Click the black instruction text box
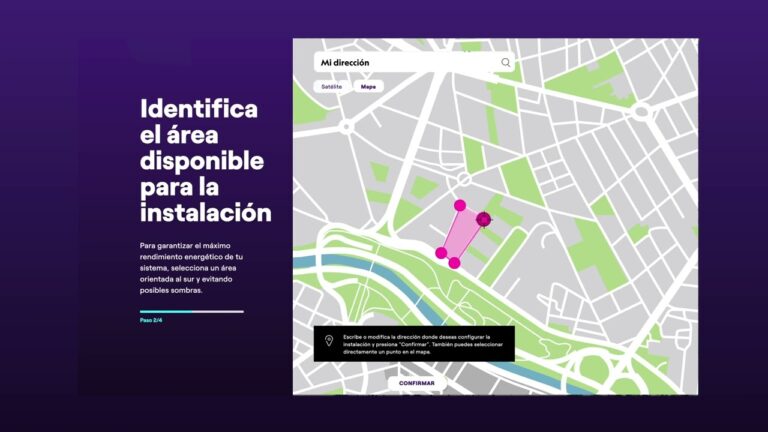Image resolution: width=768 pixels, height=432 pixels. point(420,344)
